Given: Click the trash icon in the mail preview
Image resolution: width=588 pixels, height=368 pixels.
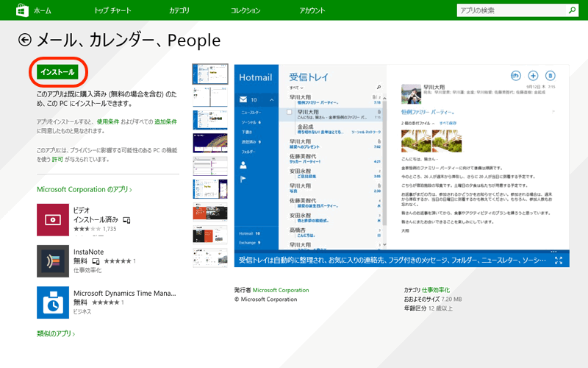Looking at the screenshot, I should 551,76.
